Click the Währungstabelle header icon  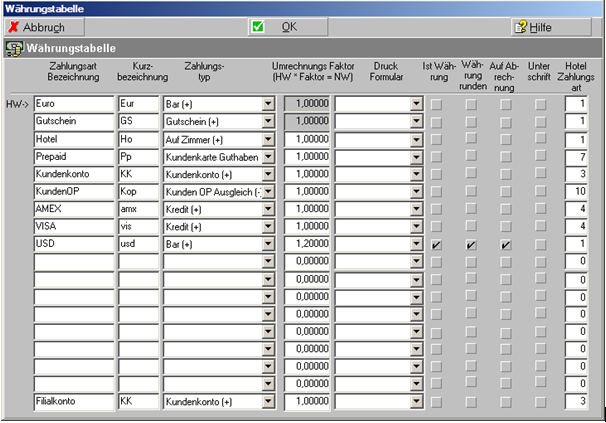(14, 48)
